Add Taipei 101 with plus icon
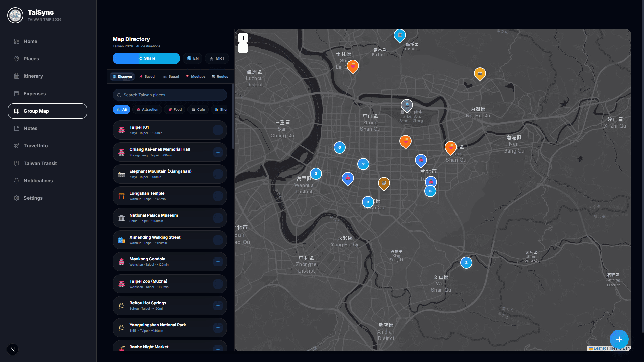The width and height of the screenshot is (644, 362). point(218,130)
